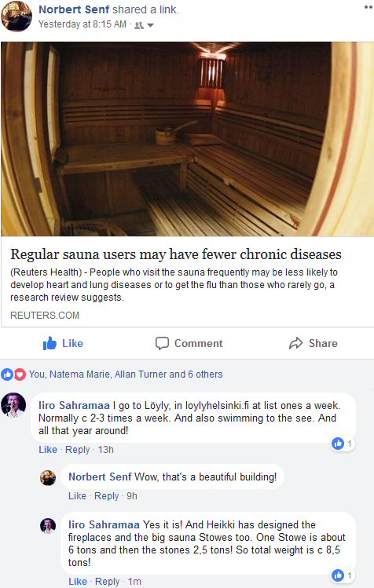Click the Comment speech bubble icon
The image size is (374, 588).
pyautogui.click(x=162, y=343)
